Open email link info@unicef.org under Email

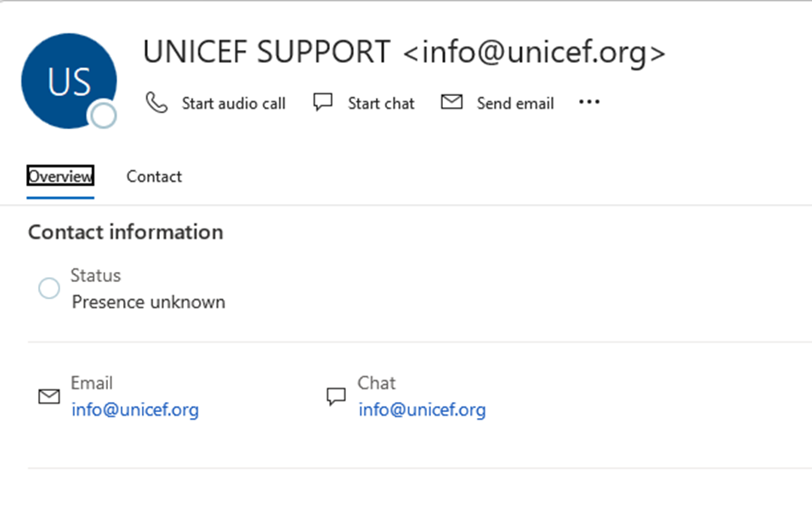point(135,410)
